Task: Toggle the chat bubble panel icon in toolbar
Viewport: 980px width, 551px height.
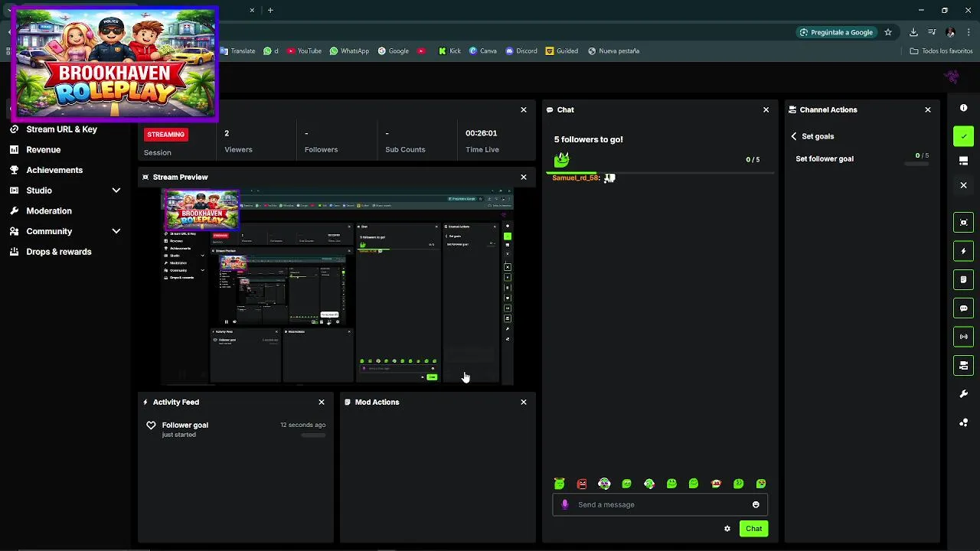Action: point(963,308)
